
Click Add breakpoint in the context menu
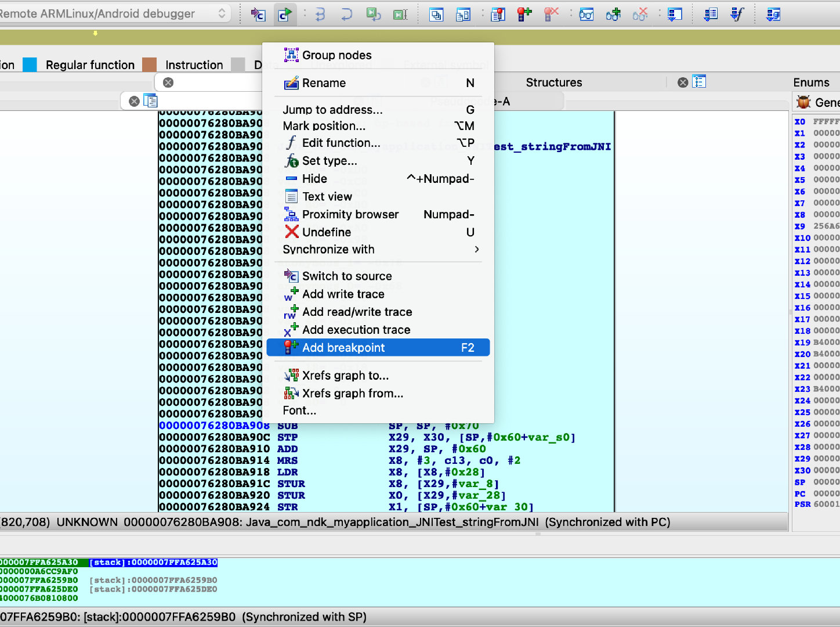tap(378, 348)
